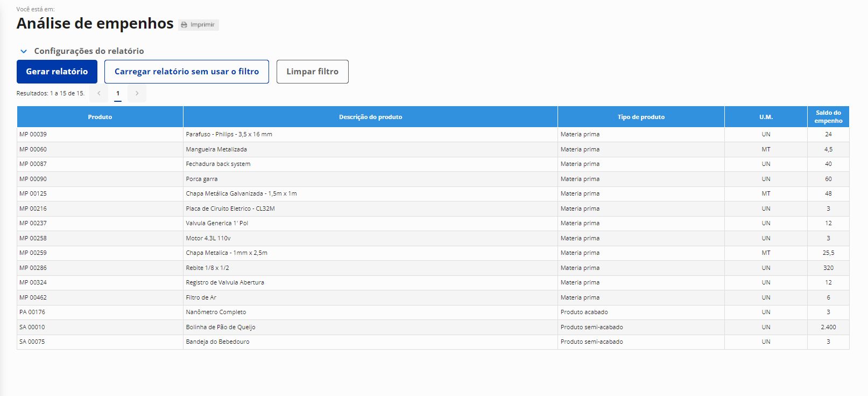Screen dimensions: 868x396
Task: Click description Chapa Metalica - 1mm x 2,5m
Action: click(x=227, y=253)
